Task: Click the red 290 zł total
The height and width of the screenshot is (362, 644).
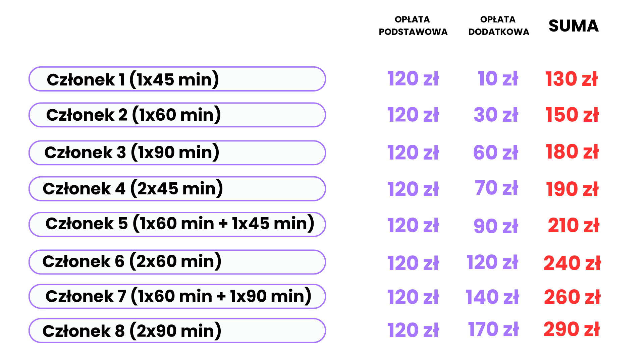Action: (572, 329)
